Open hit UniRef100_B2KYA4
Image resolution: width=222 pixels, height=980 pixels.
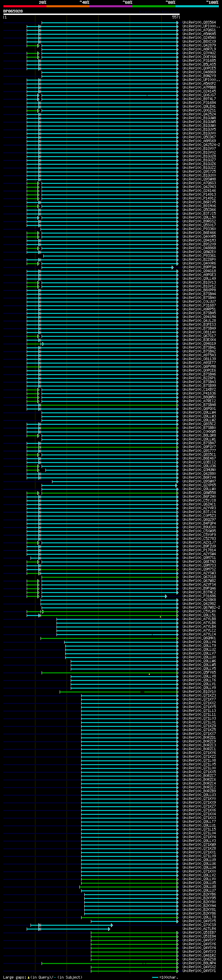point(199,906)
